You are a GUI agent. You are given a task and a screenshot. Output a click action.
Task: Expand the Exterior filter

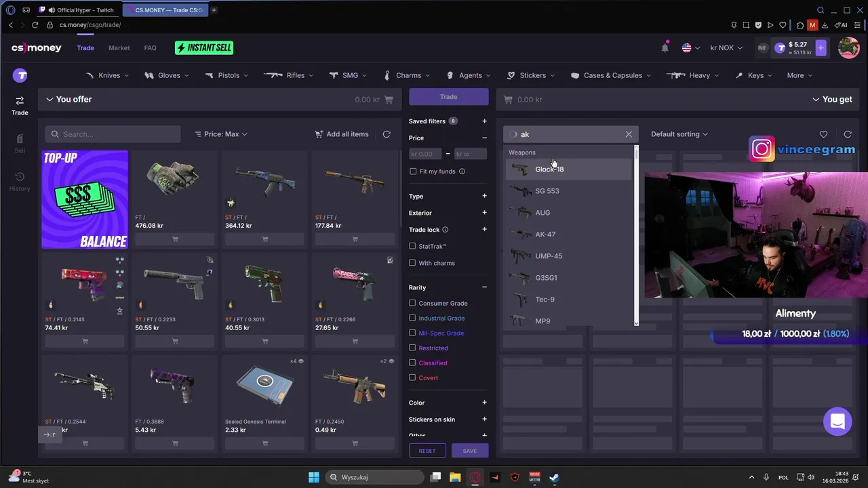pos(484,213)
